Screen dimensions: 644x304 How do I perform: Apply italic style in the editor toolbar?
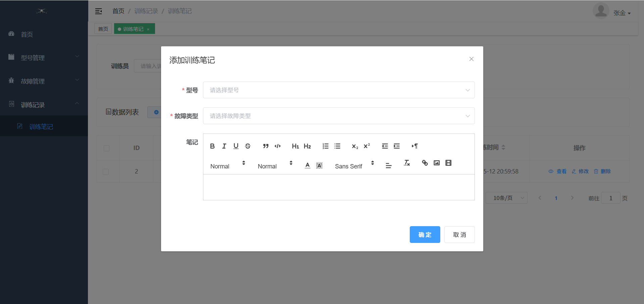tap(224, 146)
